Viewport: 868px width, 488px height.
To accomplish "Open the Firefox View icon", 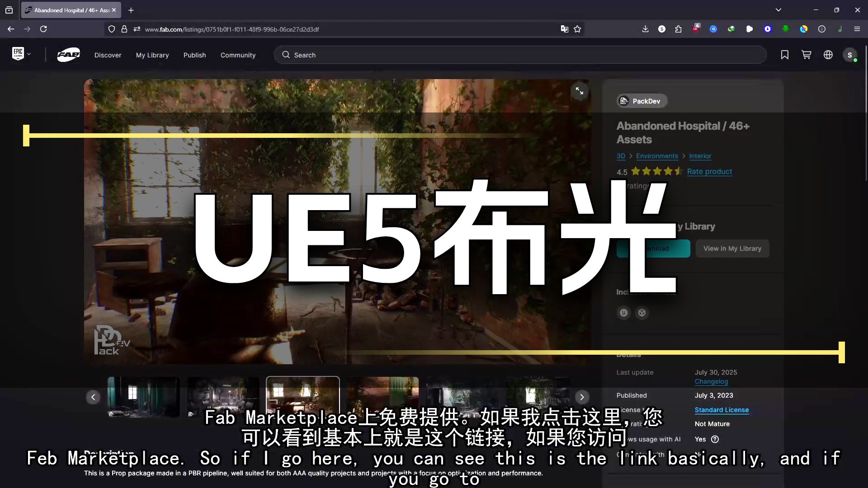I will pos(9,10).
